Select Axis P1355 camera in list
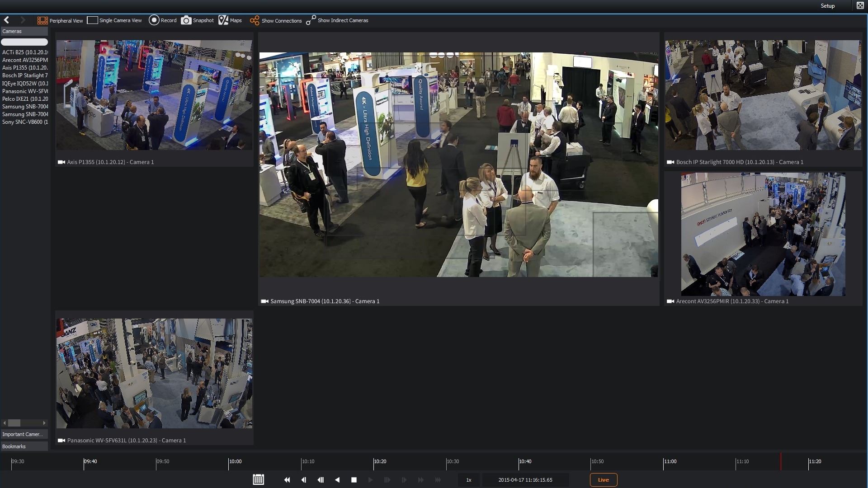The width and height of the screenshot is (868, 488). 25,68
